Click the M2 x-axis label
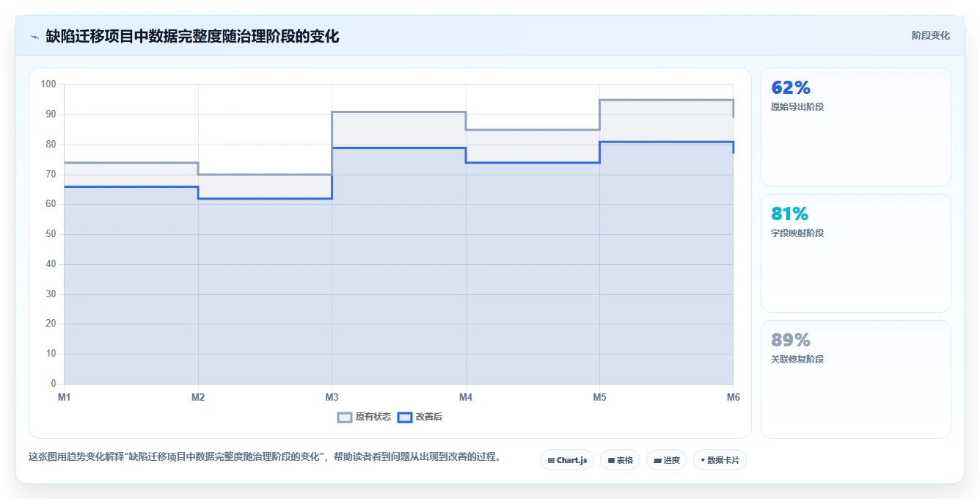The image size is (980, 499). point(198,397)
